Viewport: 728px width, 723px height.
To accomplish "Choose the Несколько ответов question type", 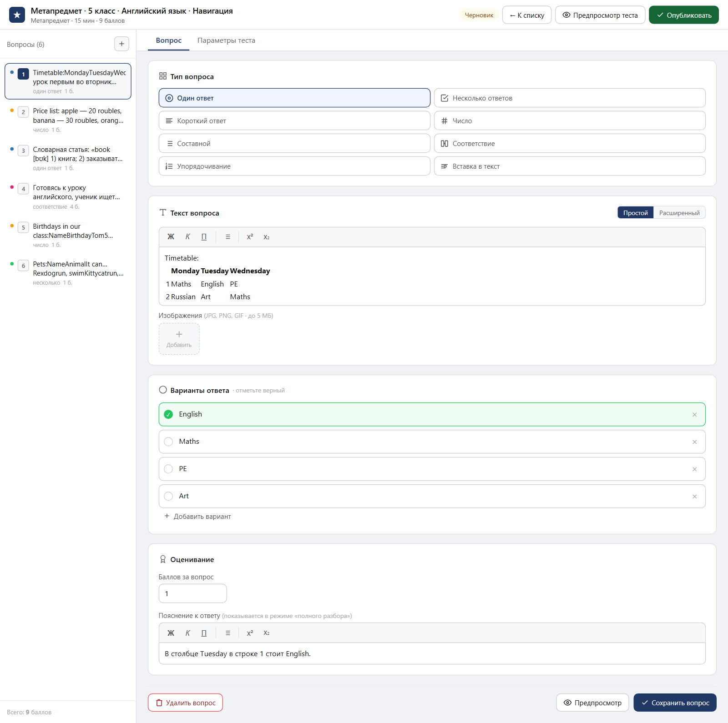I will [570, 98].
